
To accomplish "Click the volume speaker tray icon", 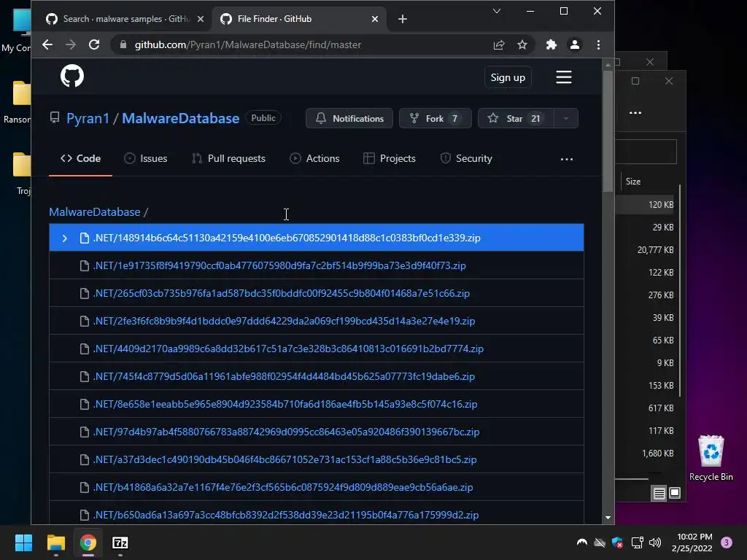I will pyautogui.click(x=655, y=542).
